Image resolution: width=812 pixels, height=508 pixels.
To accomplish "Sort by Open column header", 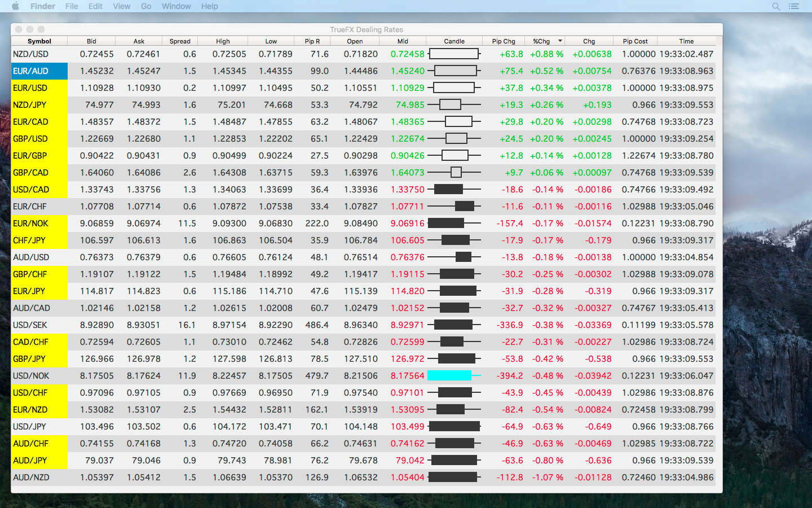I will 355,41.
